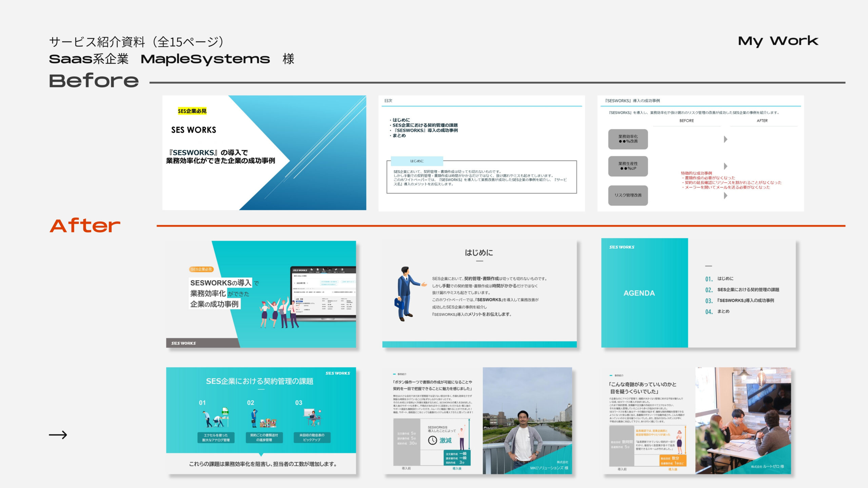Screen dimensions: 868x488
Task: Click the SES WORKS logo on grey footer bar
Action: pyautogui.click(x=183, y=343)
